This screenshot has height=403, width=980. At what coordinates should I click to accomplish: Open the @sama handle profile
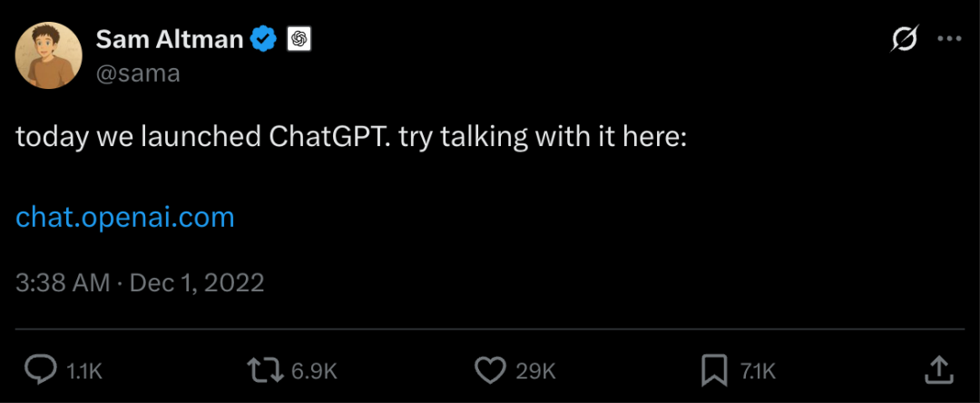(137, 74)
